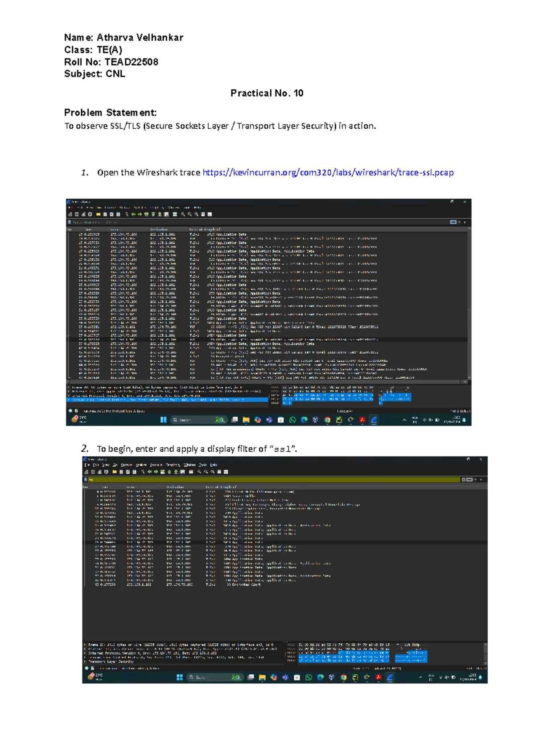Click Zoom In icon in ssl-filtered Wireshark toolbar
Screen dimensions: 535x756
[200, 472]
